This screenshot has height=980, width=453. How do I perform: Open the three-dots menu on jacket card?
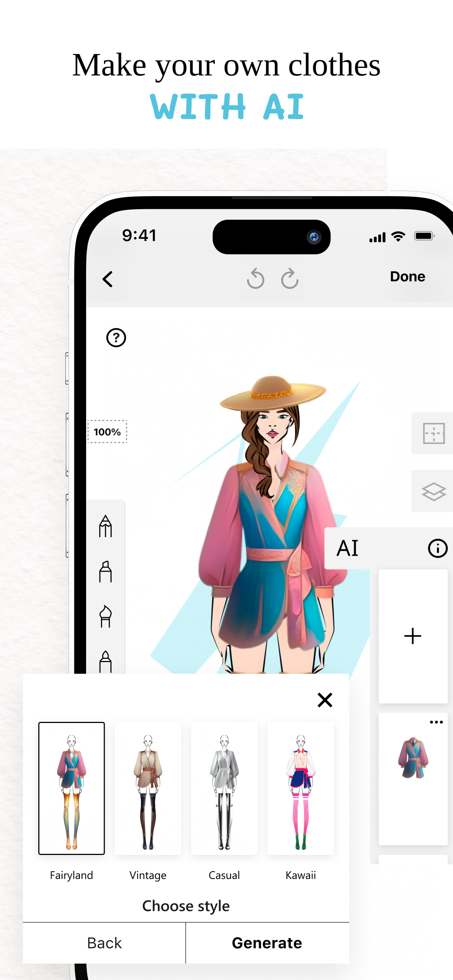tap(436, 722)
